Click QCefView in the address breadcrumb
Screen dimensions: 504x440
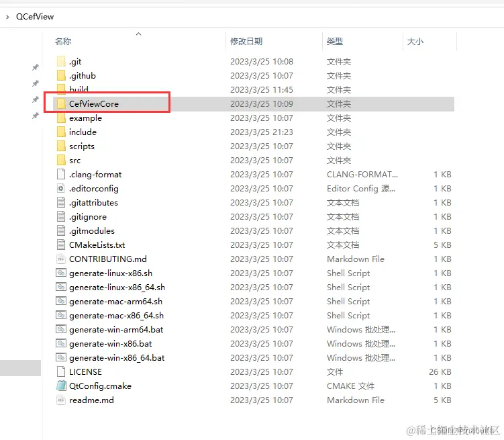pyautogui.click(x=35, y=17)
